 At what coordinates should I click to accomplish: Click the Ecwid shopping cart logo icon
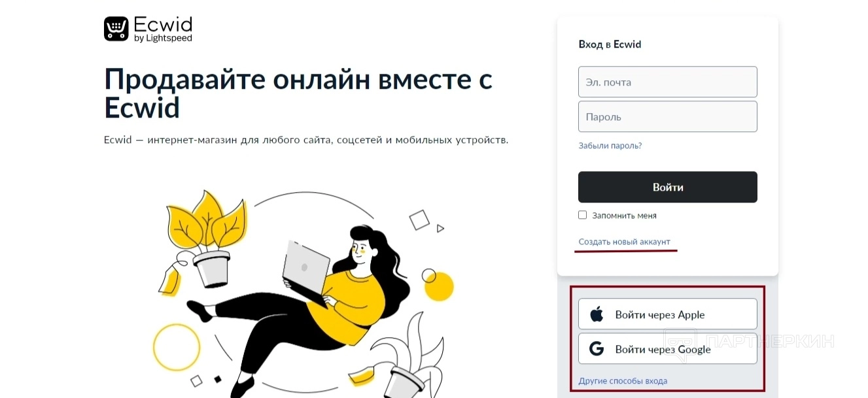coord(116,29)
